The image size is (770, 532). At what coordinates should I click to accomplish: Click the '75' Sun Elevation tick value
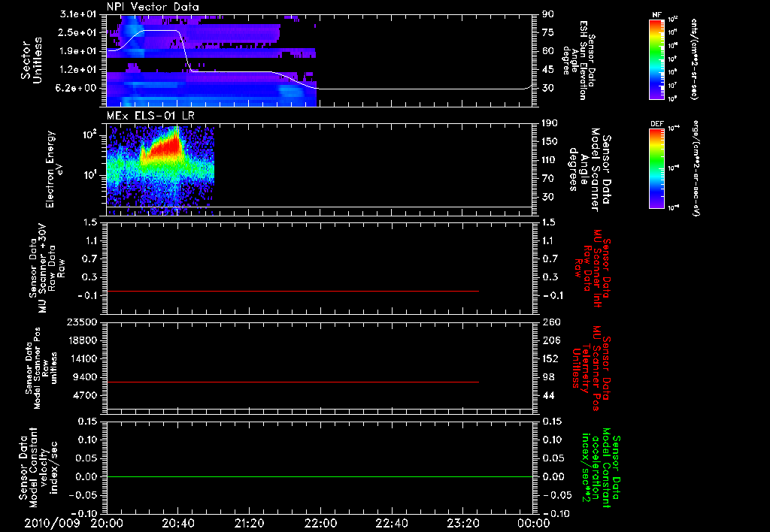click(x=548, y=32)
